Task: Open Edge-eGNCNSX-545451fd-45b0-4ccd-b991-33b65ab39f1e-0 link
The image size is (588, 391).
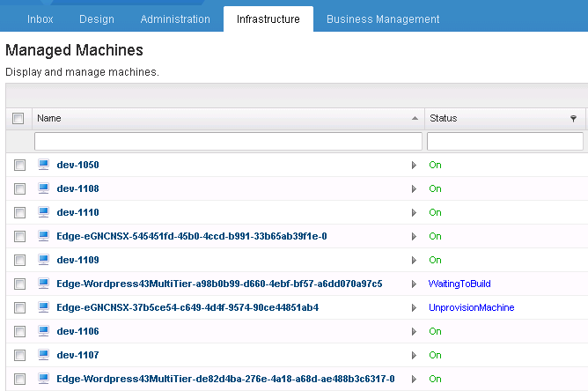Action: coord(192,236)
